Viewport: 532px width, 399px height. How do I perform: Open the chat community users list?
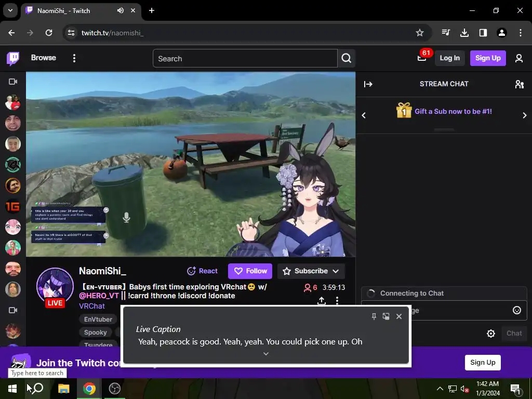520,84
